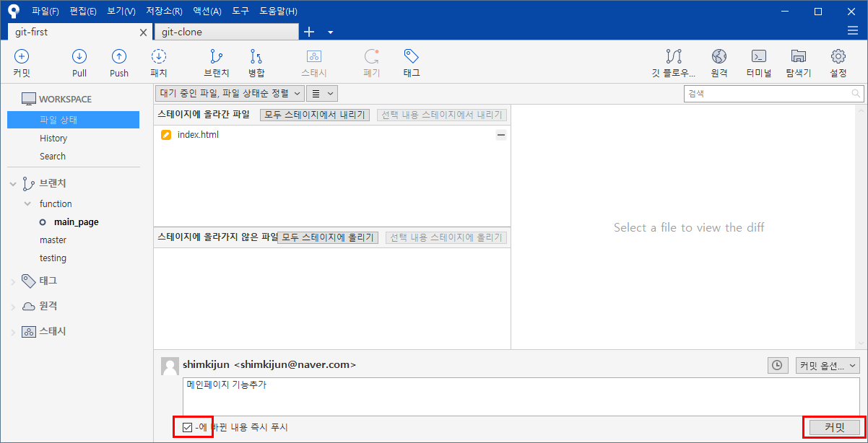The width and height of the screenshot is (868, 443).
Task: Select the testing branch
Action: [x=53, y=258]
